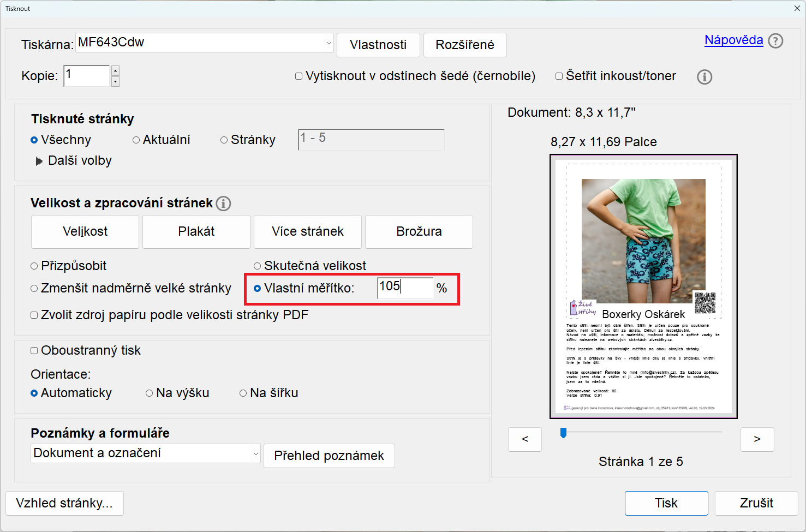The width and height of the screenshot is (806, 532).
Task: Increase copies with the up spinner arrow
Action: pyautogui.click(x=115, y=71)
